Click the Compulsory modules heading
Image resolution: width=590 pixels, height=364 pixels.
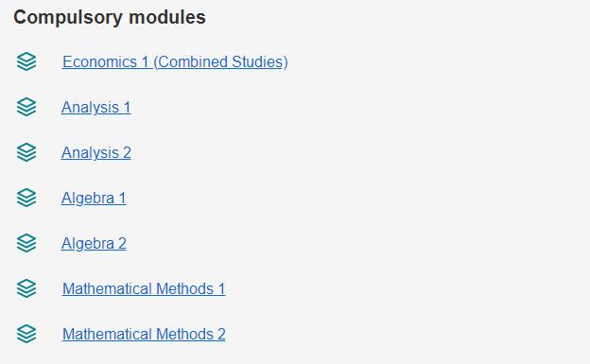(110, 17)
